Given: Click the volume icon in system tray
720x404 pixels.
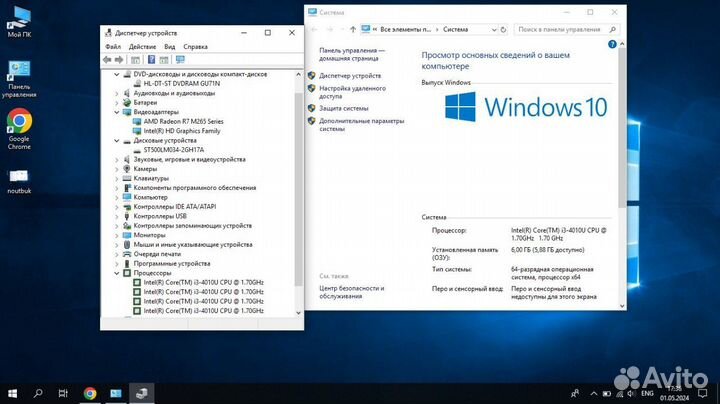Looking at the screenshot, I should (x=631, y=394).
